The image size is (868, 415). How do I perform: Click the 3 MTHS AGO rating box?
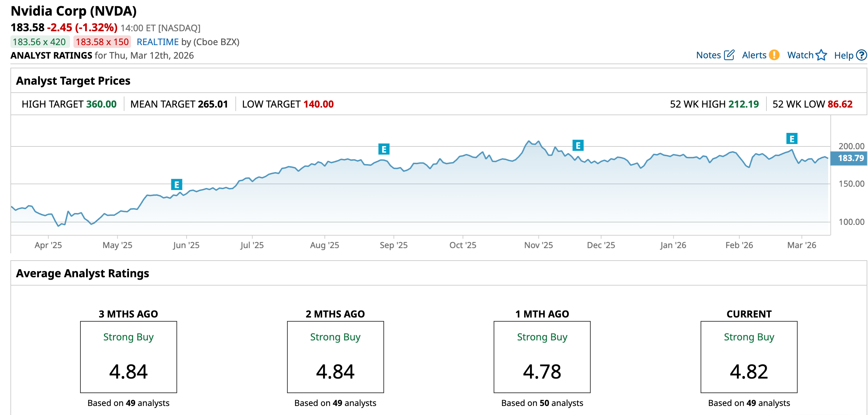[x=128, y=357]
